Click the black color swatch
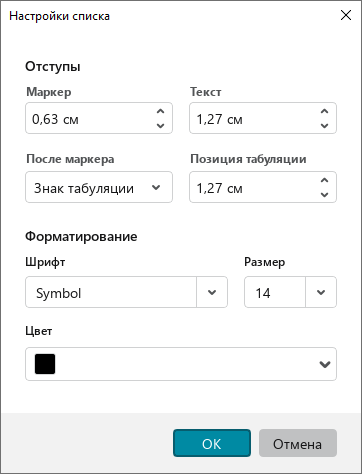 [45, 364]
